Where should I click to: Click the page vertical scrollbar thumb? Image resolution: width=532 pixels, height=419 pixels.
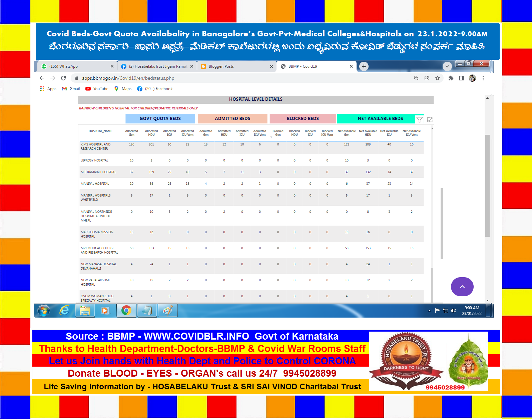point(487,186)
